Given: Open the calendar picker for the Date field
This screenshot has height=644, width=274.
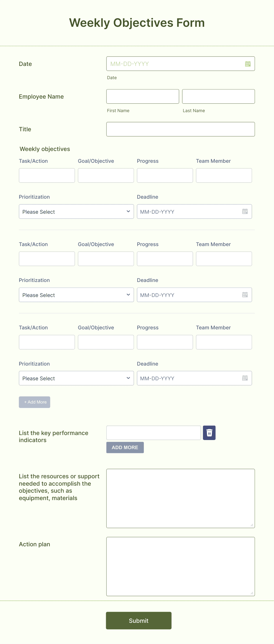Looking at the screenshot, I should [x=248, y=64].
